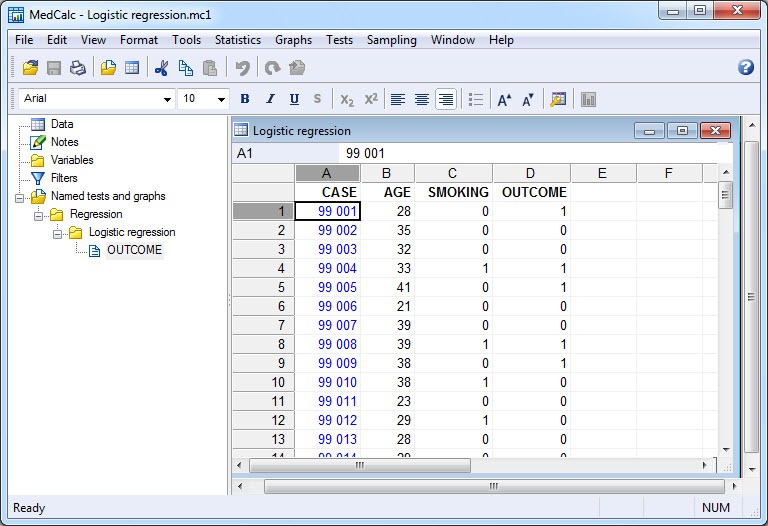Click the Open file toolbar icon
The width and height of the screenshot is (768, 526).
pos(30,68)
